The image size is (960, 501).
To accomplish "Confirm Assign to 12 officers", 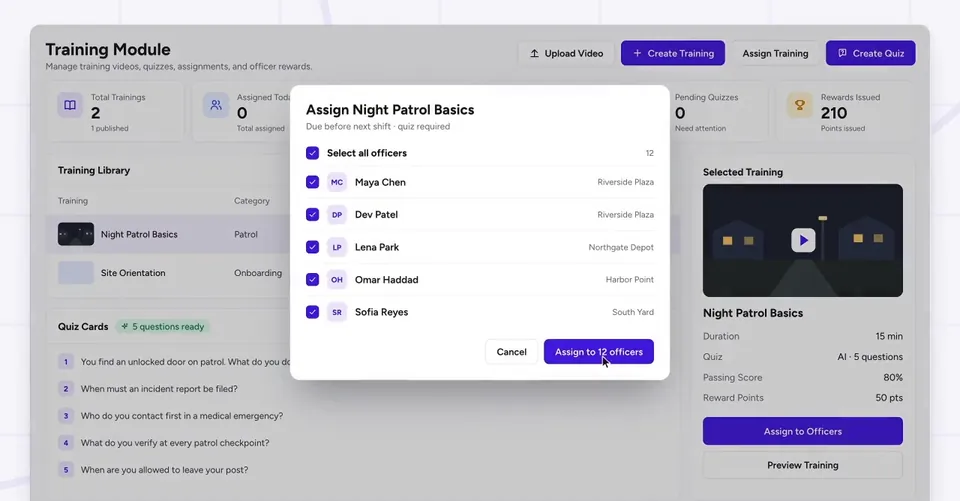I will 599,352.
